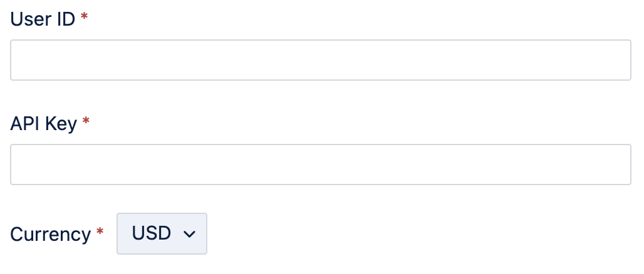
Task: Click the API Key label
Action: click(x=43, y=123)
